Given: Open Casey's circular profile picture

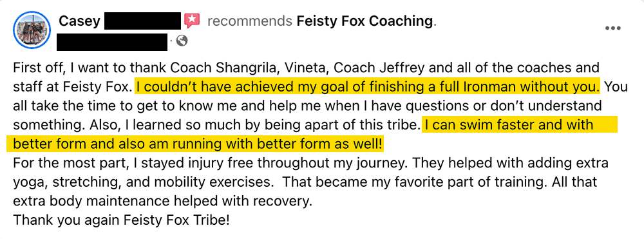Looking at the screenshot, I should [x=32, y=30].
